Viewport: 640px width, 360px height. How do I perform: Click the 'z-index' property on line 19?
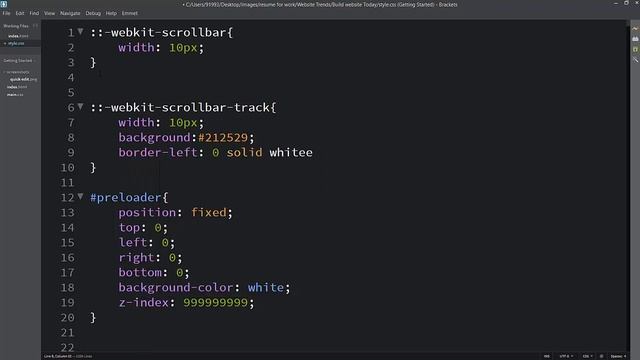click(144, 303)
